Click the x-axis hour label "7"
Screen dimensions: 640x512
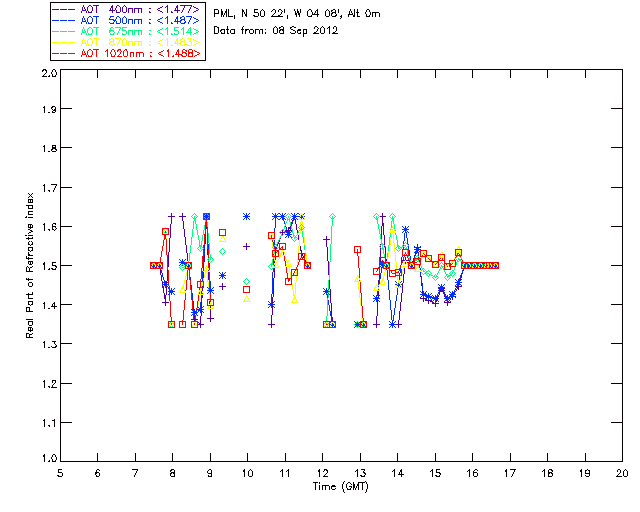pyautogui.click(x=135, y=473)
